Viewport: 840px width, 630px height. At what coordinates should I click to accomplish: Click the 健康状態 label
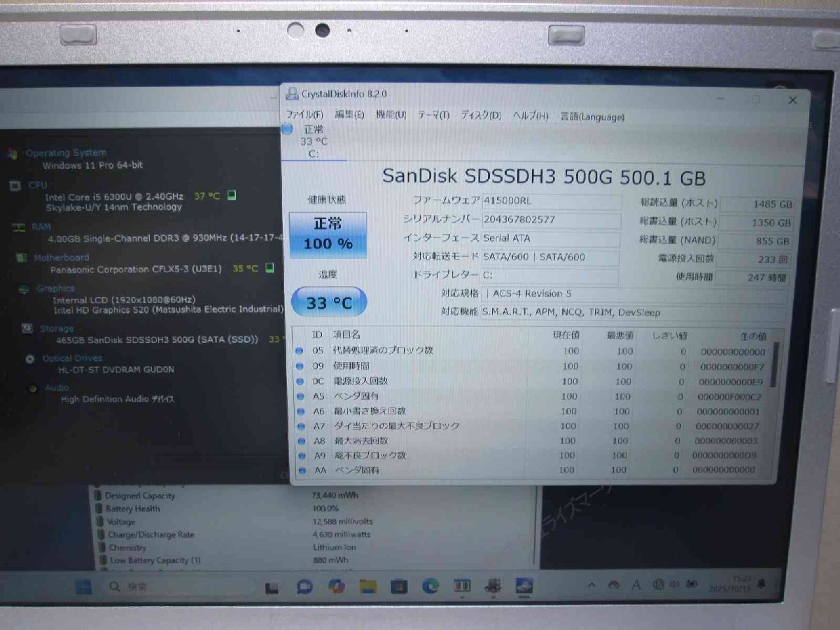coord(327,199)
